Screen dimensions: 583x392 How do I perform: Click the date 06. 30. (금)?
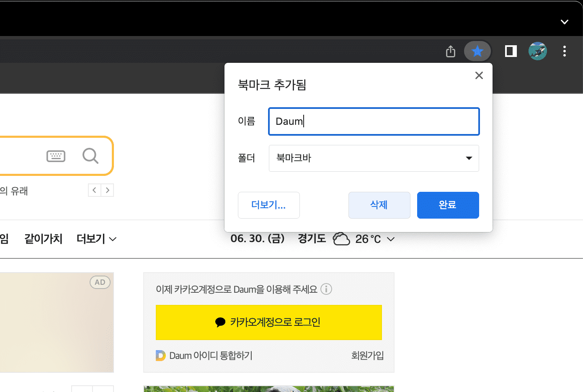click(258, 239)
